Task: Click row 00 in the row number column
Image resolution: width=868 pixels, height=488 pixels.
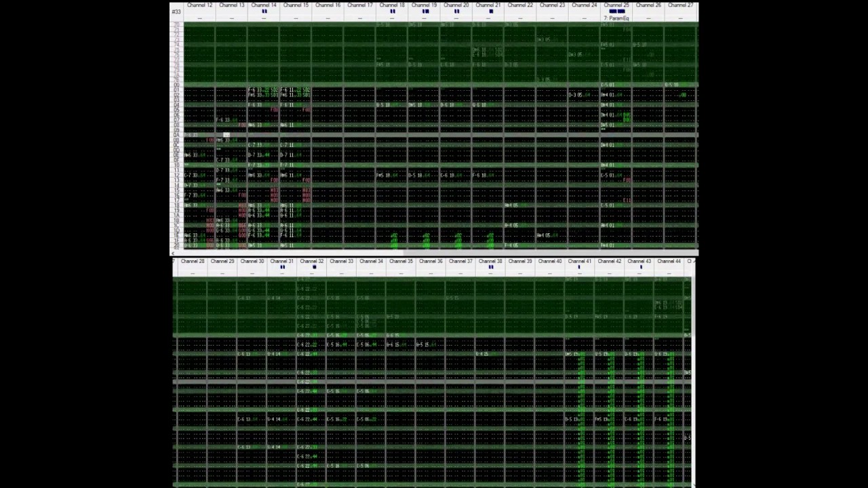Action: [176, 85]
